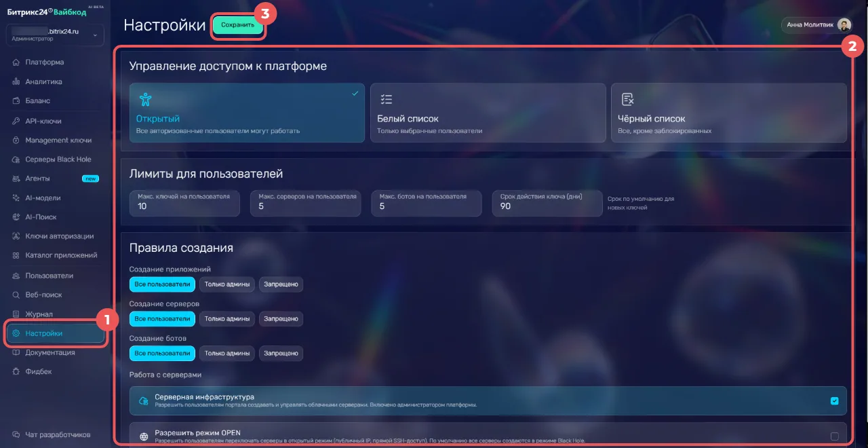Click the Фидбек bug icon
The height and width of the screenshot is (448, 868).
(16, 372)
